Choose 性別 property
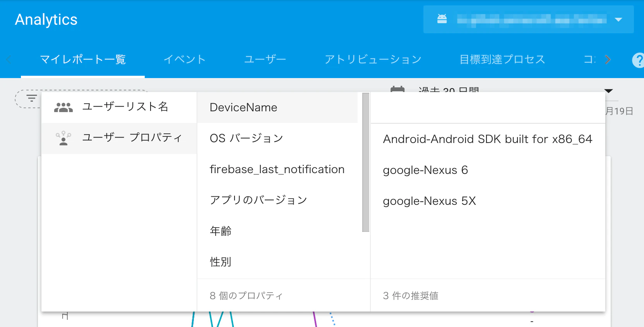The image size is (644, 327). pos(277,262)
